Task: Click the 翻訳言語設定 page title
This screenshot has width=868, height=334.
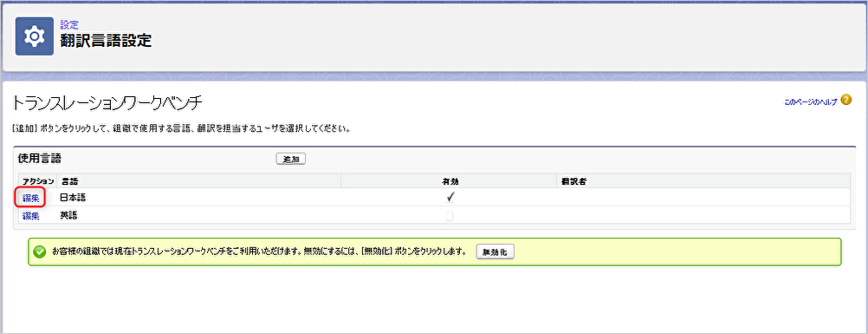Action: point(106,41)
